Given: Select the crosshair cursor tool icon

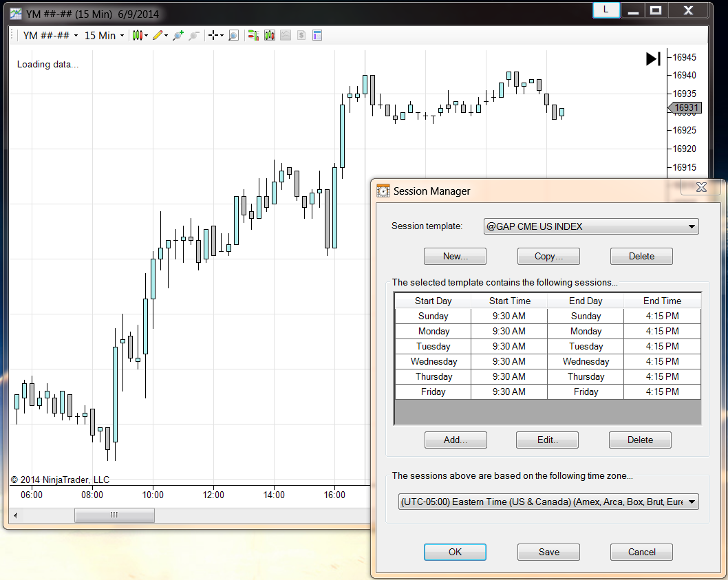Looking at the screenshot, I should (213, 35).
